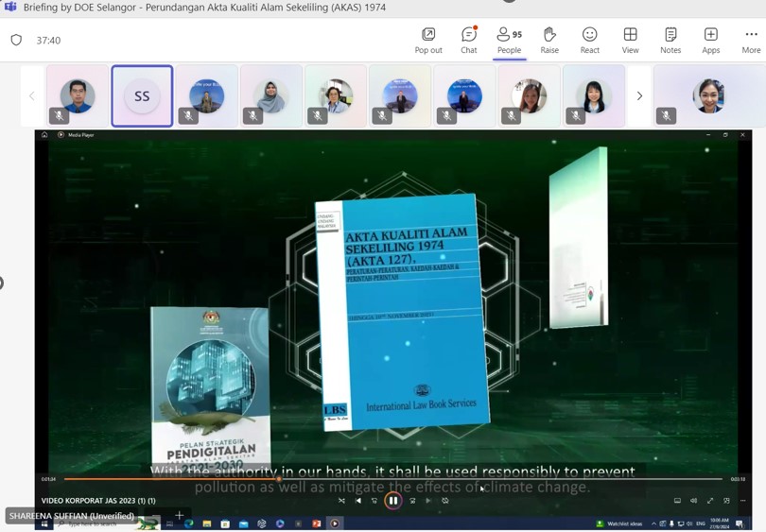Open the React emoji menu
The width and height of the screenshot is (766, 532).
(x=590, y=40)
